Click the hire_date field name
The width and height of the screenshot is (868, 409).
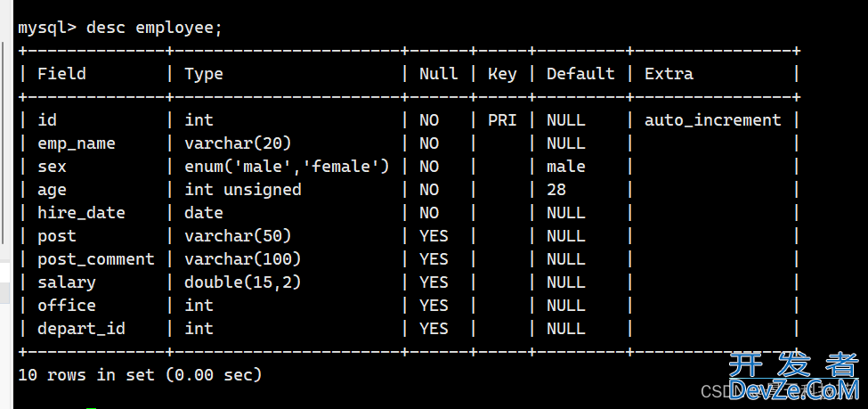(81, 213)
